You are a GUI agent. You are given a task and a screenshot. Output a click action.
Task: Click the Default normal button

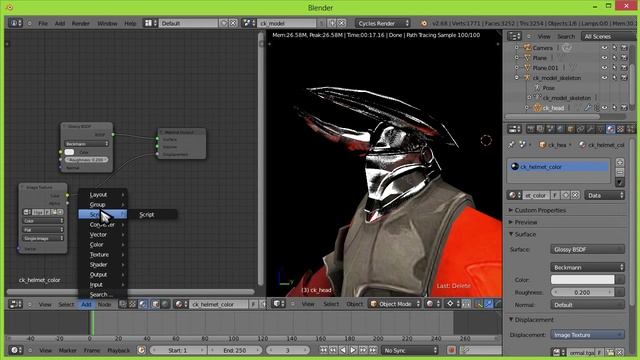[x=587, y=304]
